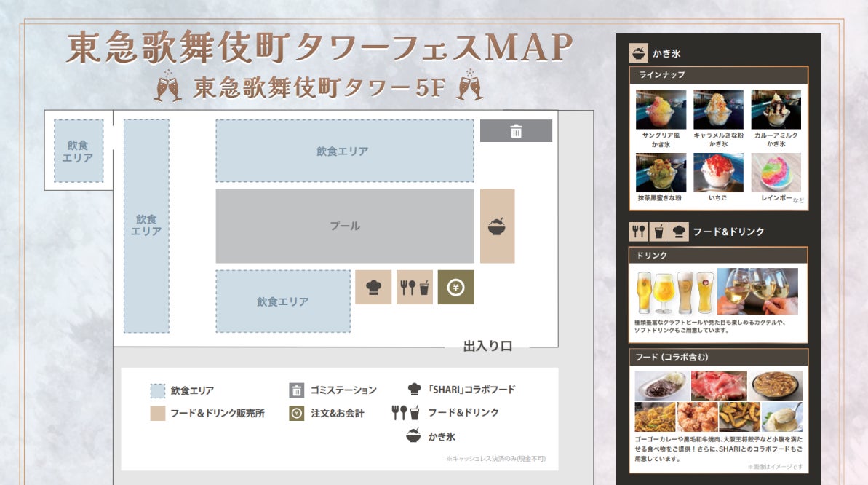
Task: Click the ゴミステーション legend label
Action: [343, 390]
